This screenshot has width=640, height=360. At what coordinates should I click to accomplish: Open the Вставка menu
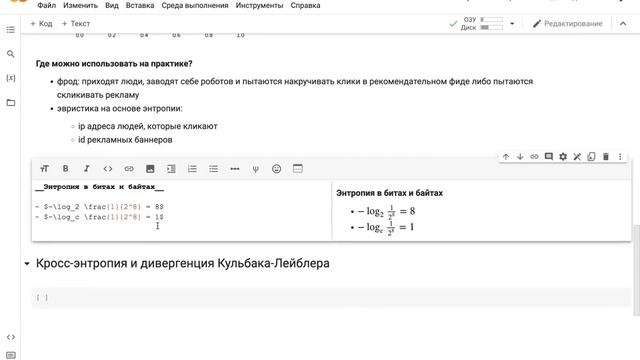pos(140,5)
